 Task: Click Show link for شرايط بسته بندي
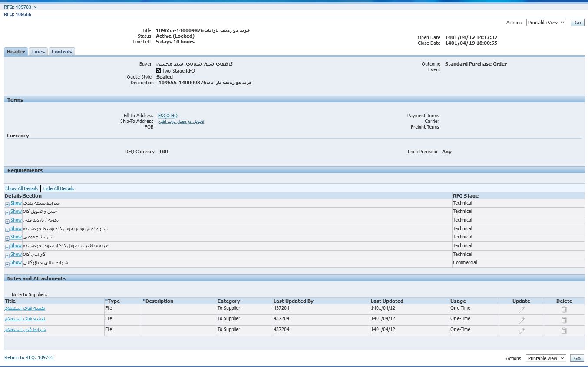point(16,203)
